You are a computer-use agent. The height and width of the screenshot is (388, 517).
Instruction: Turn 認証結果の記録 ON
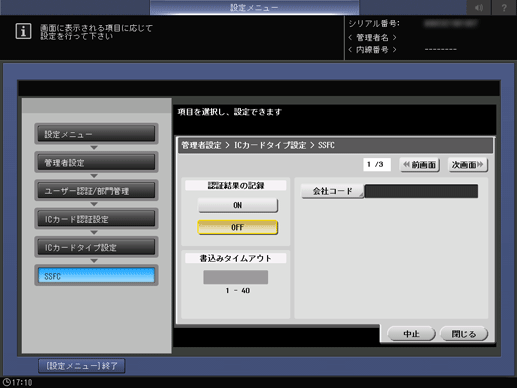[238, 205]
